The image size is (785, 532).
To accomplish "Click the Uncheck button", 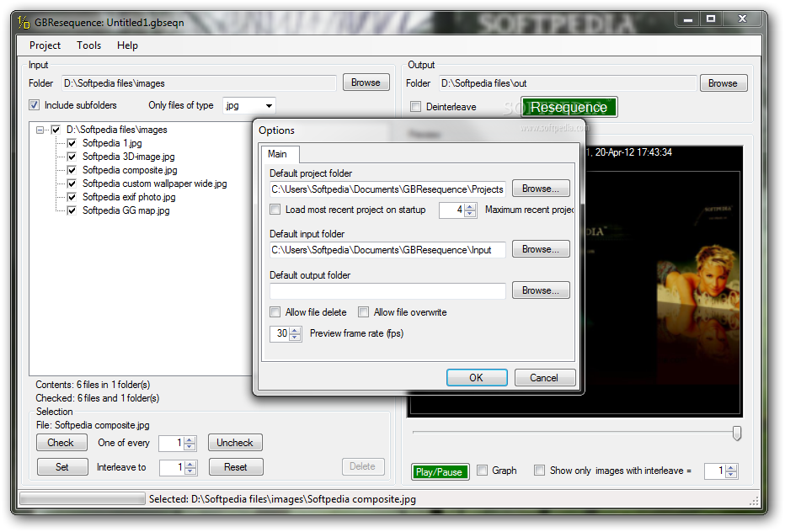I will point(235,443).
